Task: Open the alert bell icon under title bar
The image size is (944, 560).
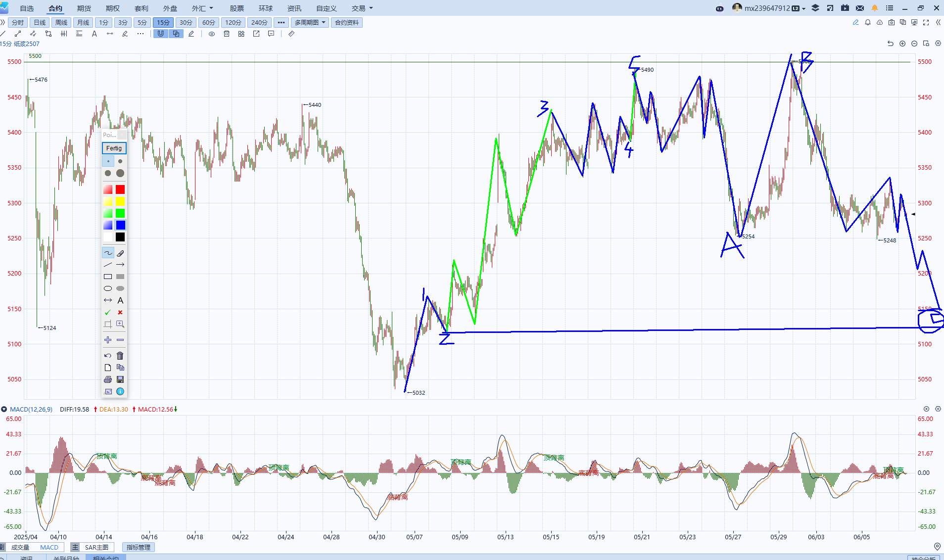Action: 867,22
